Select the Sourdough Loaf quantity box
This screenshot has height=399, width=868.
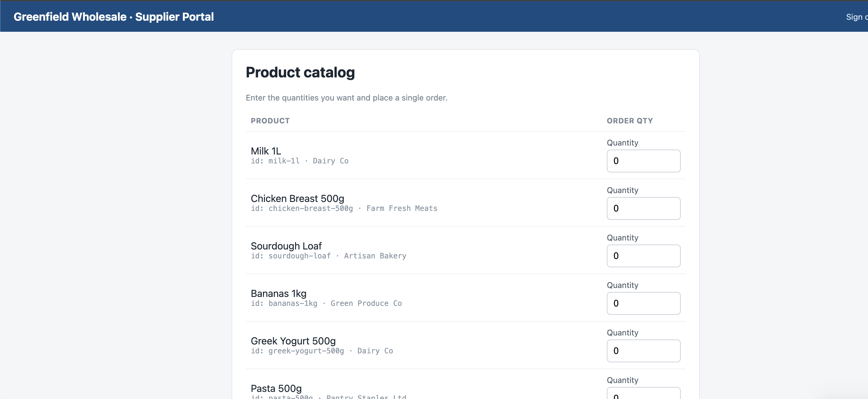click(643, 256)
